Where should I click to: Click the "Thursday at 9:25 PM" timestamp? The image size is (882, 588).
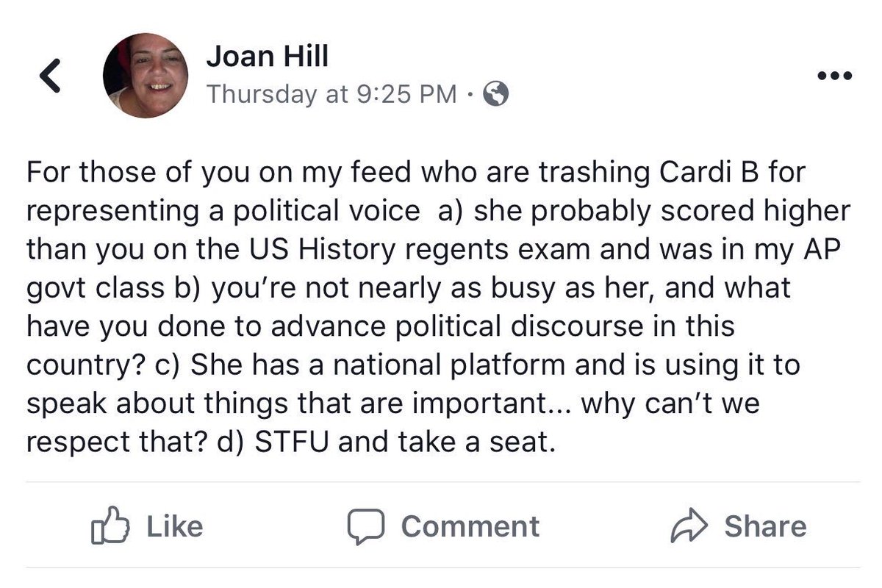point(331,94)
